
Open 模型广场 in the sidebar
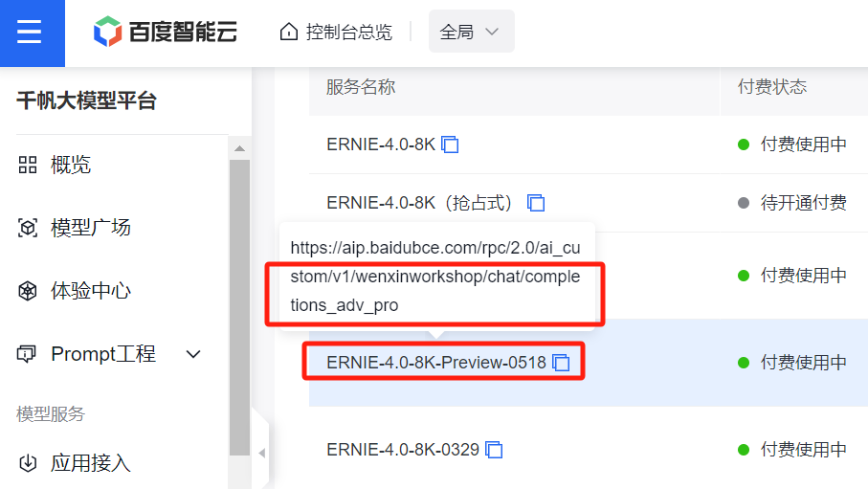(x=91, y=228)
